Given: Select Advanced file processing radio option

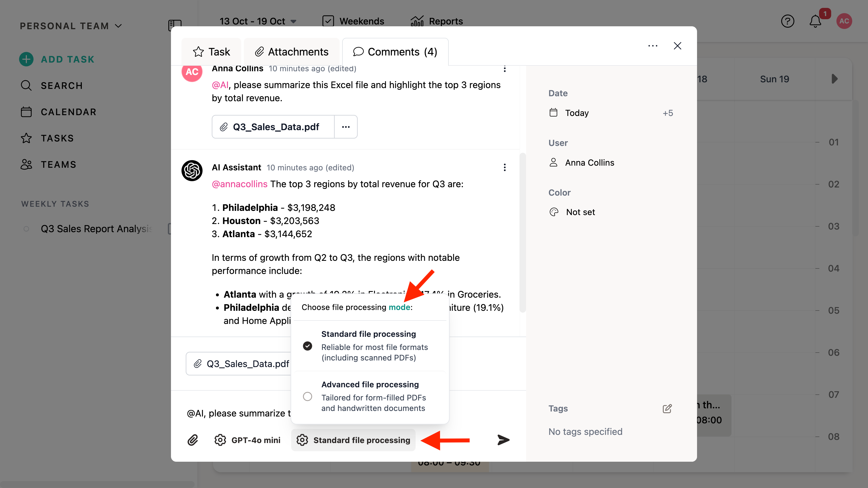Looking at the screenshot, I should click(x=307, y=396).
